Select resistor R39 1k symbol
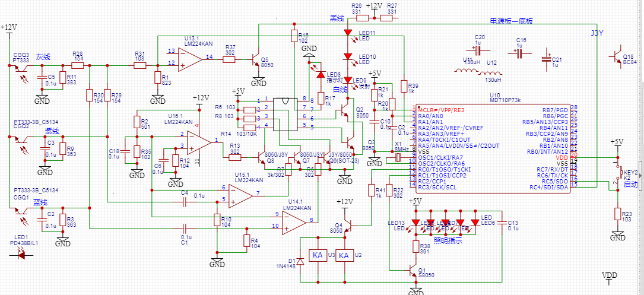 pyautogui.click(x=404, y=86)
